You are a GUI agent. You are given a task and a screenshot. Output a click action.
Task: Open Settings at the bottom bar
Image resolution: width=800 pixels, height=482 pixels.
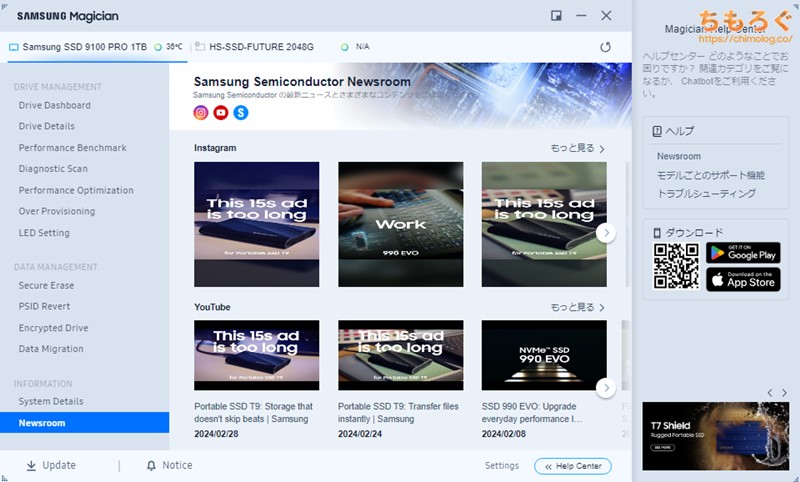coord(502,466)
